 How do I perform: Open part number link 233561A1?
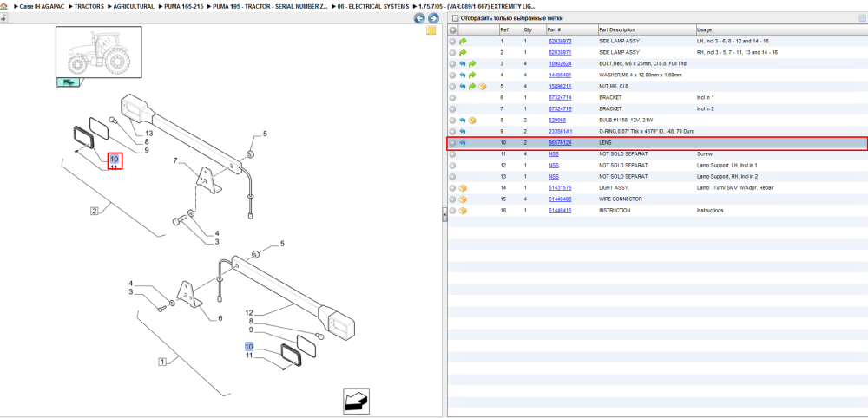(560, 132)
